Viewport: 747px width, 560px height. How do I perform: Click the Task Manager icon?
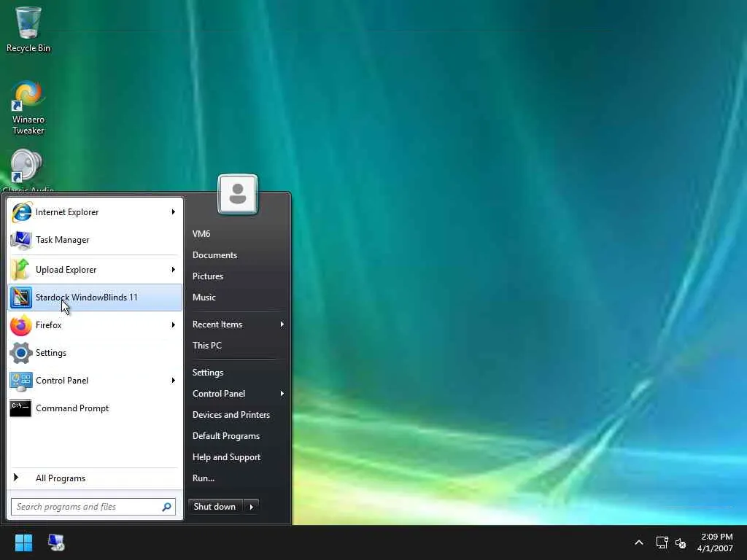(21, 239)
